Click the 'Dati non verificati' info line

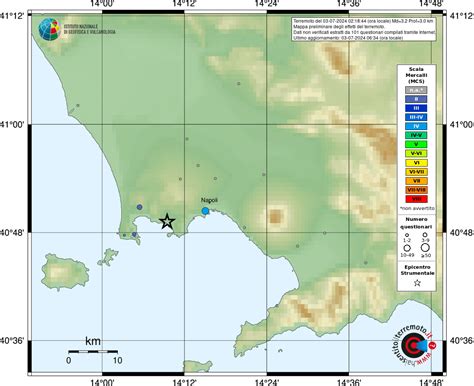pos(364,32)
